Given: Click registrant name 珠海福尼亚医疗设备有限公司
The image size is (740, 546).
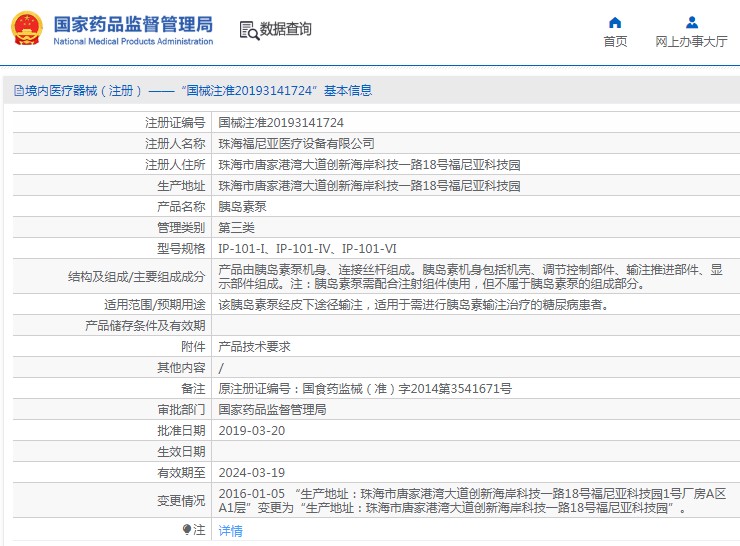Looking at the screenshot, I should [x=296, y=143].
